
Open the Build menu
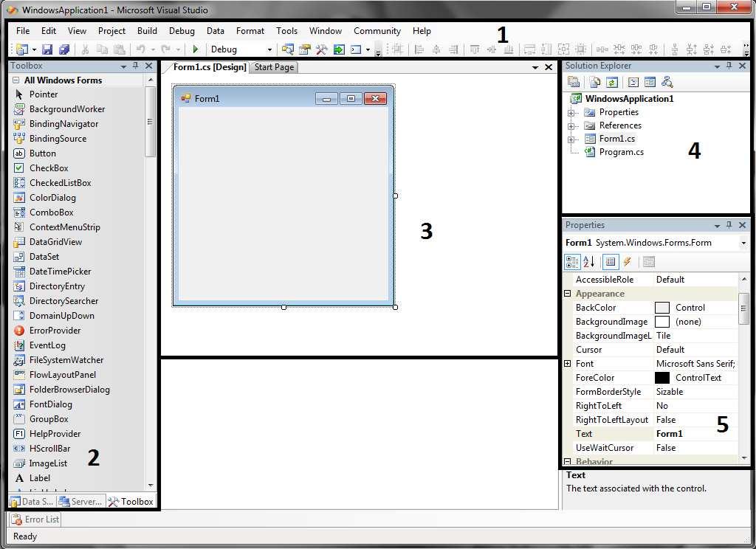click(147, 31)
